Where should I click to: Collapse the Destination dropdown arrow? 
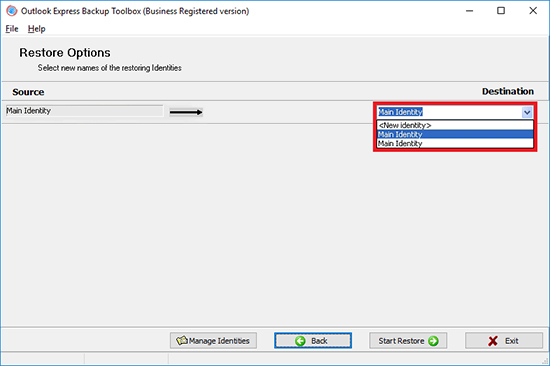tap(527, 112)
